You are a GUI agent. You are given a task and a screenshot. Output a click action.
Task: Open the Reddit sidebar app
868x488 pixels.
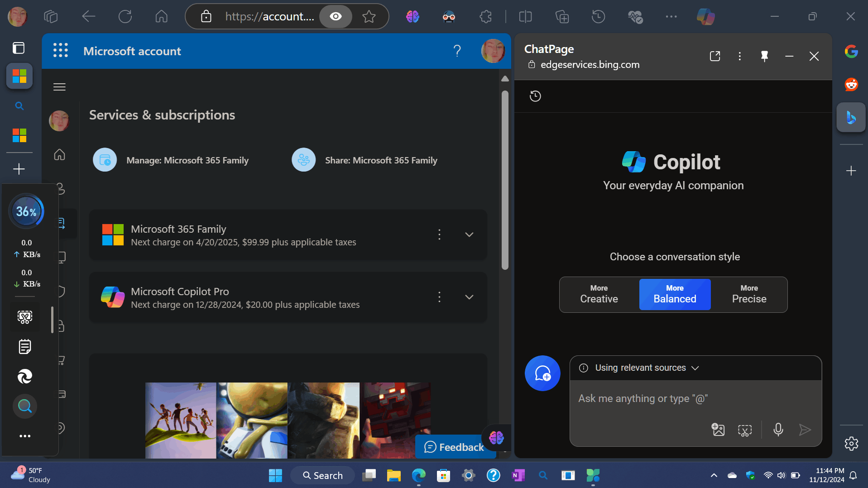coord(851,85)
